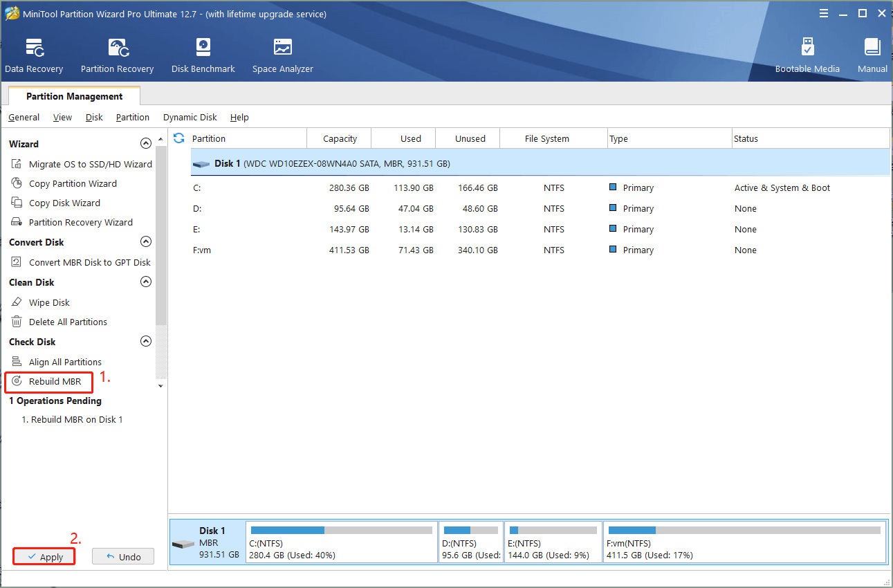This screenshot has height=588, width=893.
Task: Open the Partition menu
Action: tap(133, 118)
